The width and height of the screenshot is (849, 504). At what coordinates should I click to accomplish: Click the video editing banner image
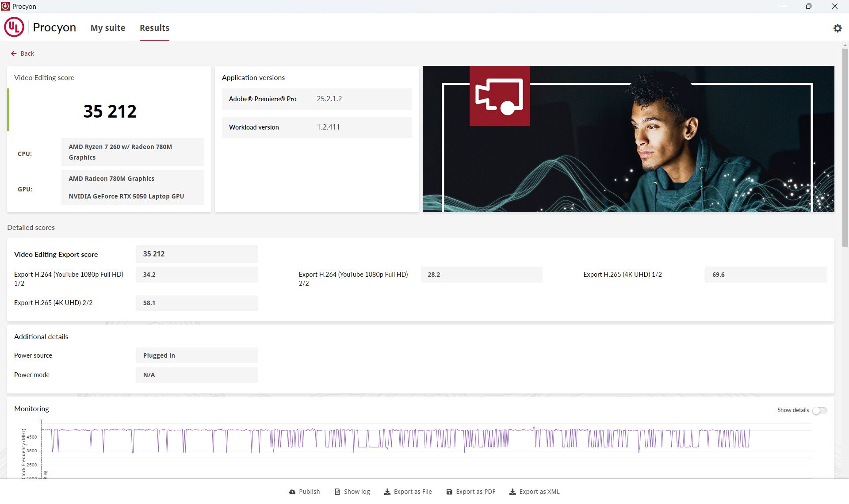[x=628, y=139]
